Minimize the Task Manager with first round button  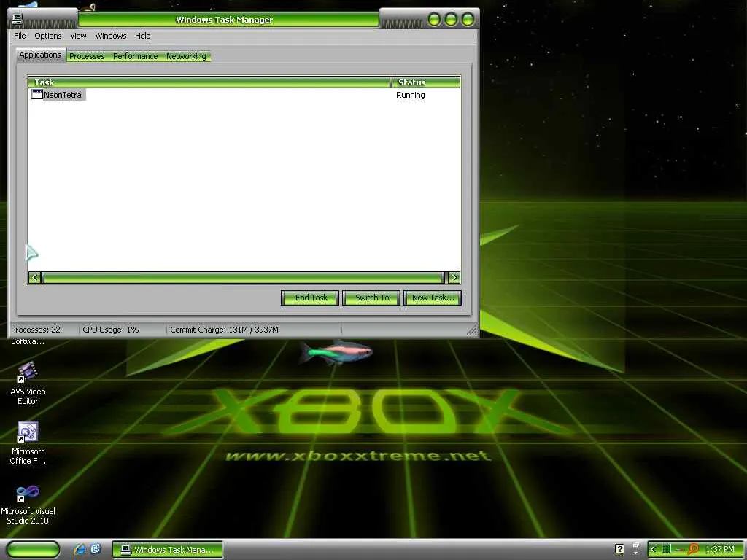click(434, 20)
